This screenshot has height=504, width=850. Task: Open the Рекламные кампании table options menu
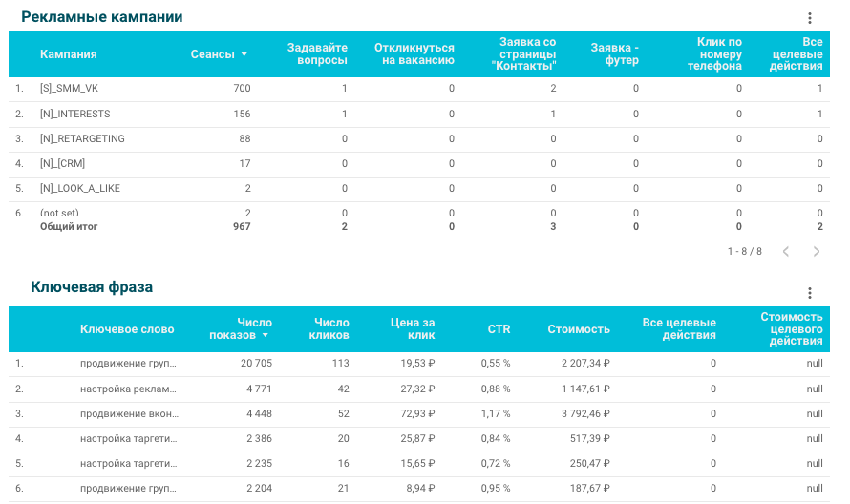(x=809, y=18)
